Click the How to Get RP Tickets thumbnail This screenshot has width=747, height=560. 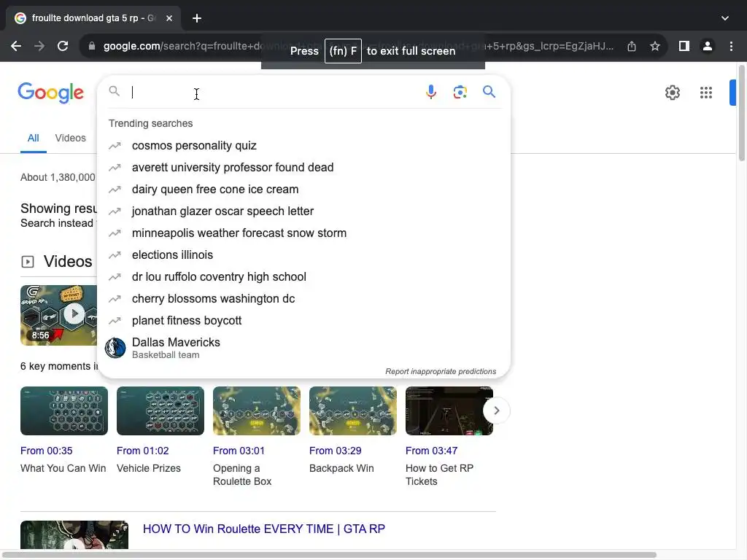pos(449,411)
